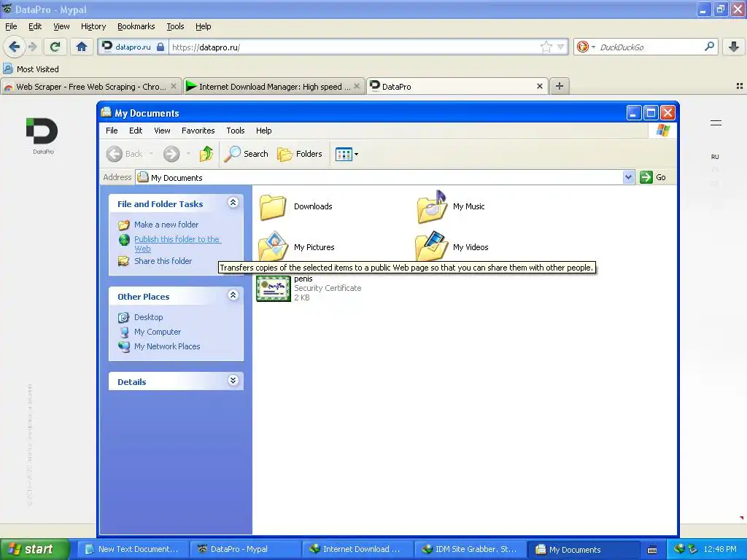
Task: Toggle Folders pane in Explorer
Action: [x=300, y=154]
